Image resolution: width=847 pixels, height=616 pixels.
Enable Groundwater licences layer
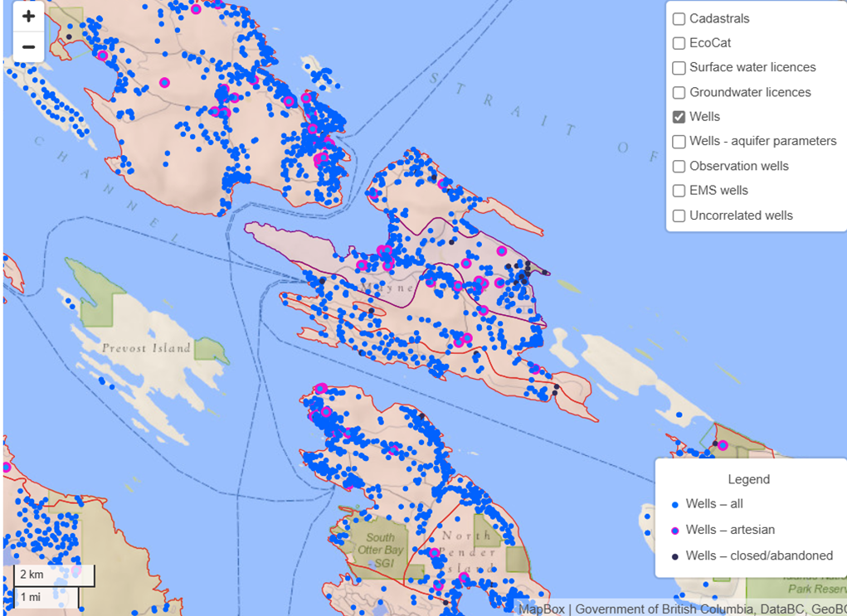(x=679, y=93)
